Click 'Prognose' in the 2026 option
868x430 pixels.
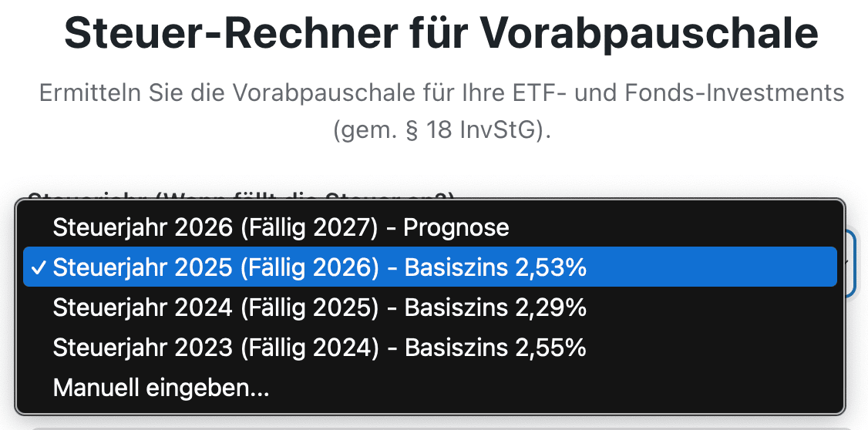point(456,227)
